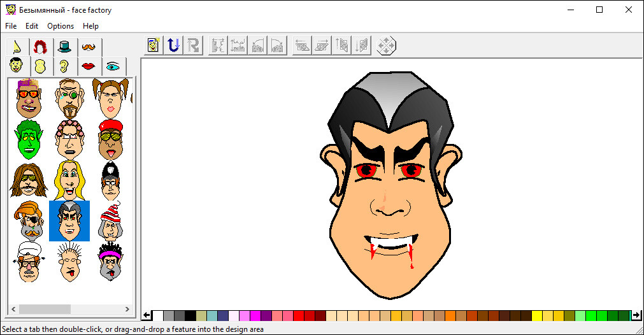Select the bald bearded monocle face thumbnail
This screenshot has height=335, width=644.
[x=69, y=99]
